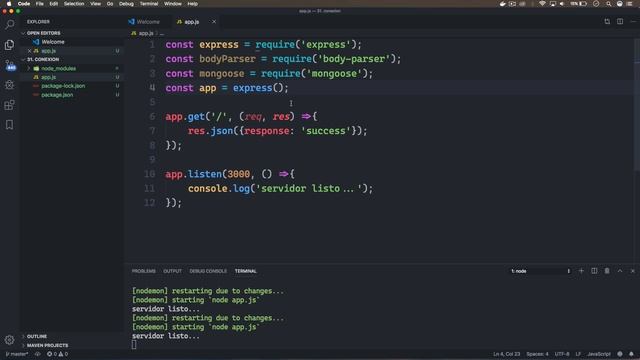Open the Code application menu
Image resolution: width=640 pixels, height=360 pixels.
(x=24, y=4)
